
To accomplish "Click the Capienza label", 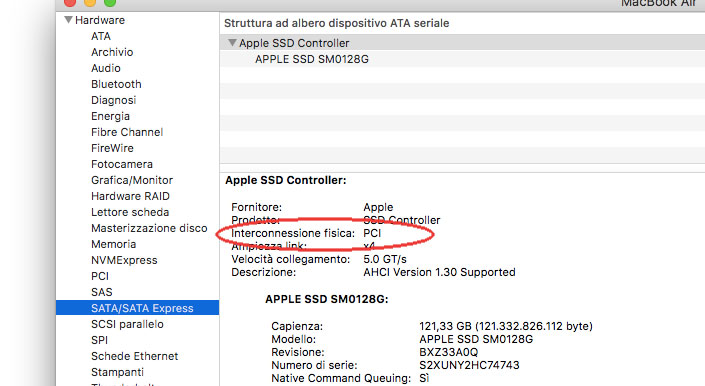I will (x=297, y=326).
